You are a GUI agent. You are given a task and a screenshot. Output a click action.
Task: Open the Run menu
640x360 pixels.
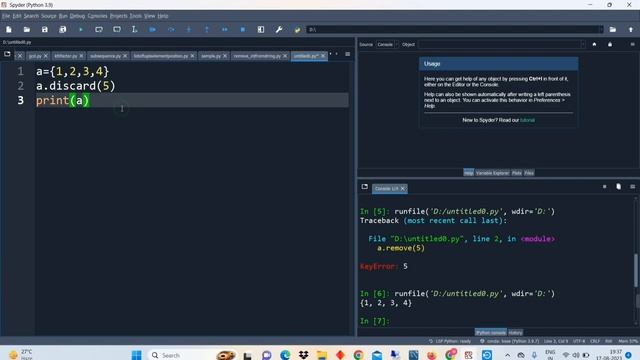tap(63, 16)
